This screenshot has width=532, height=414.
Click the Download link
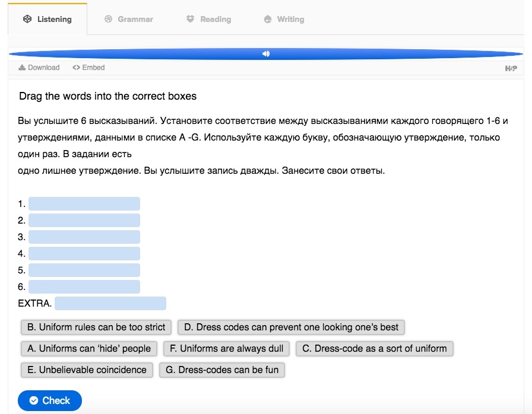pos(39,68)
